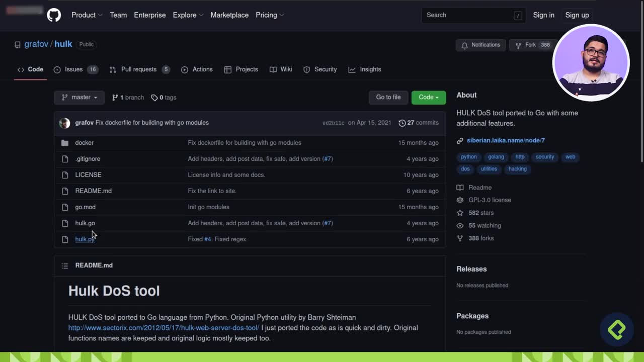Open the Enterprise page
This screenshot has height=362, width=644.
click(x=150, y=15)
